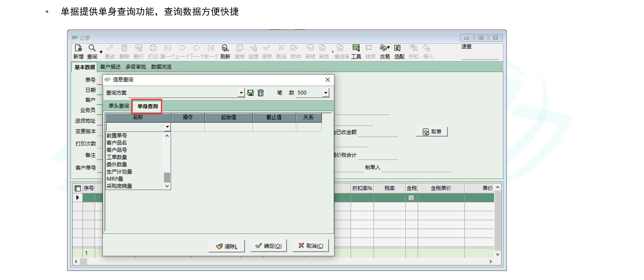Click the 清除L button
Viewport: 644px width, 280px height.
pos(227,246)
